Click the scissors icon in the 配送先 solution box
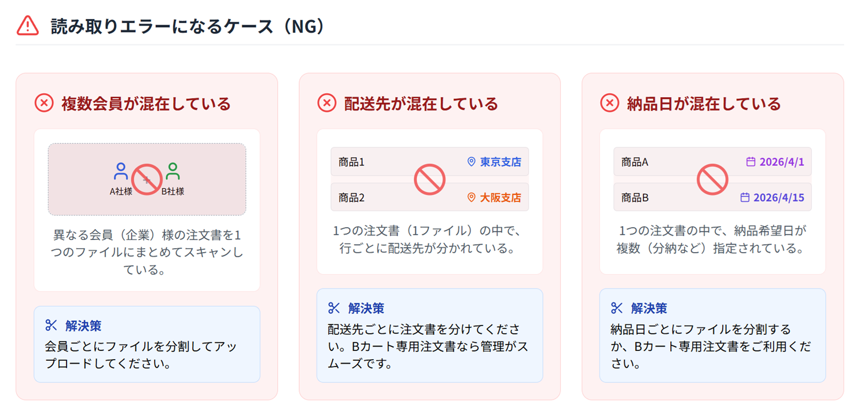 [334, 308]
